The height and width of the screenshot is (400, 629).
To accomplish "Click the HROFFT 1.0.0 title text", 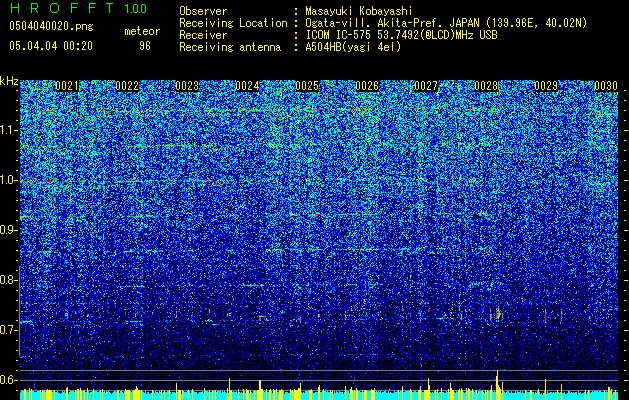I will pos(78,8).
